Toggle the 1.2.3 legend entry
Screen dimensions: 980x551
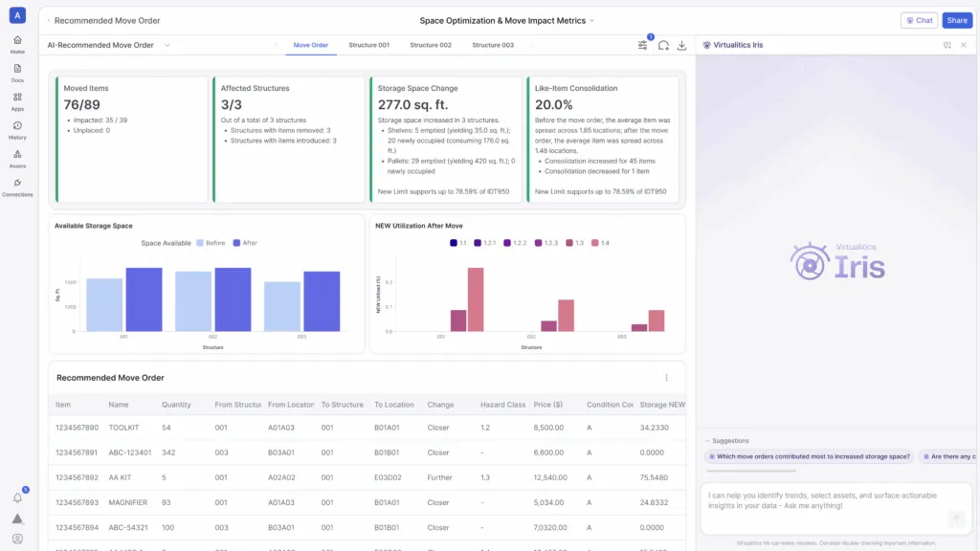coord(546,243)
